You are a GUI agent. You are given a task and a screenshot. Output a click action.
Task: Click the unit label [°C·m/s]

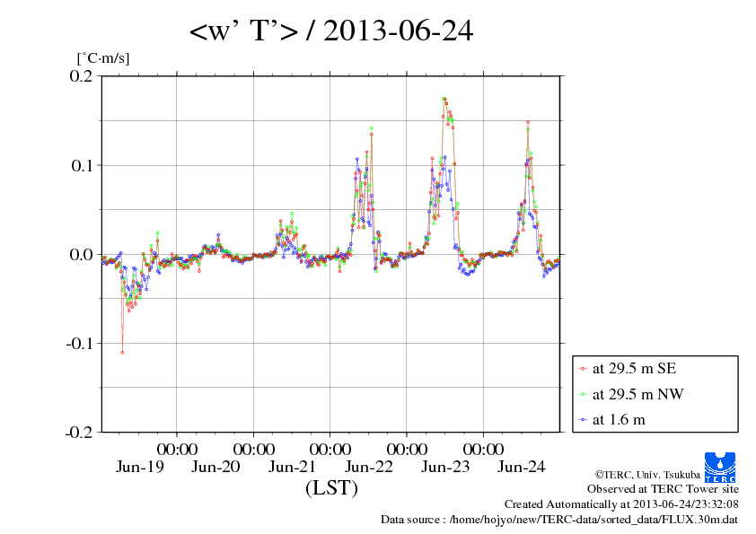point(103,58)
